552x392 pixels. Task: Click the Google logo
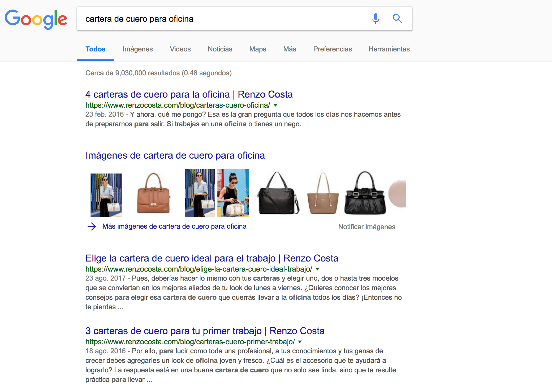tap(36, 19)
